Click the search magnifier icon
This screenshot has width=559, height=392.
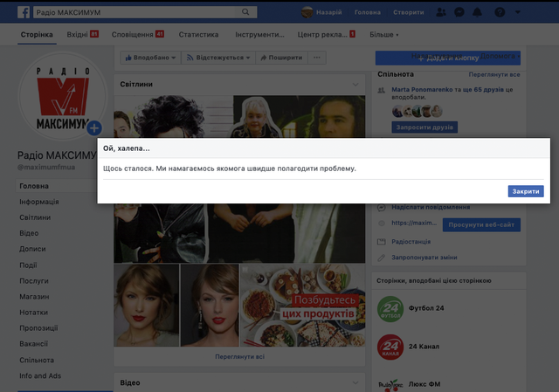click(247, 12)
